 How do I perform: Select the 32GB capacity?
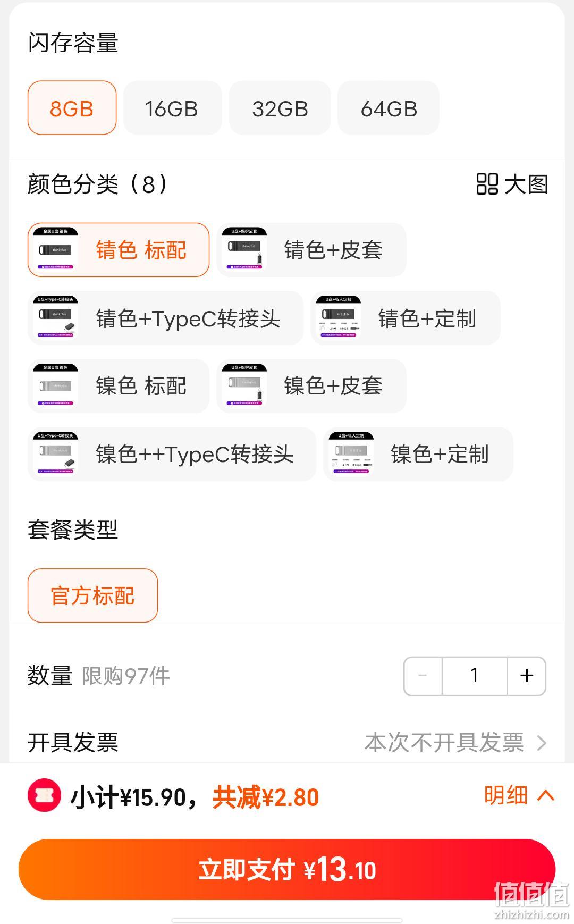point(280,108)
